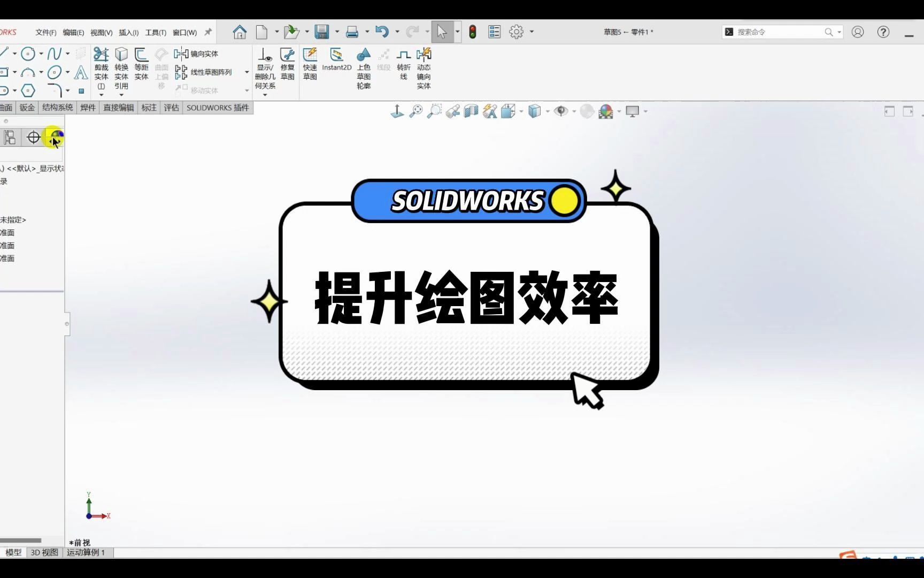Screen dimensions: 924x578
Task: Click Rapid Sketch (快速草图)
Action: 310,64
